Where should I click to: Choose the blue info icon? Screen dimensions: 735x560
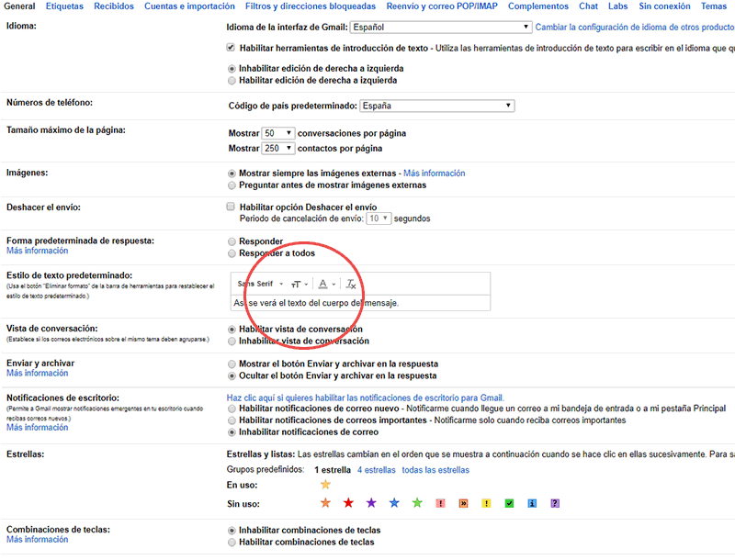coord(532,503)
